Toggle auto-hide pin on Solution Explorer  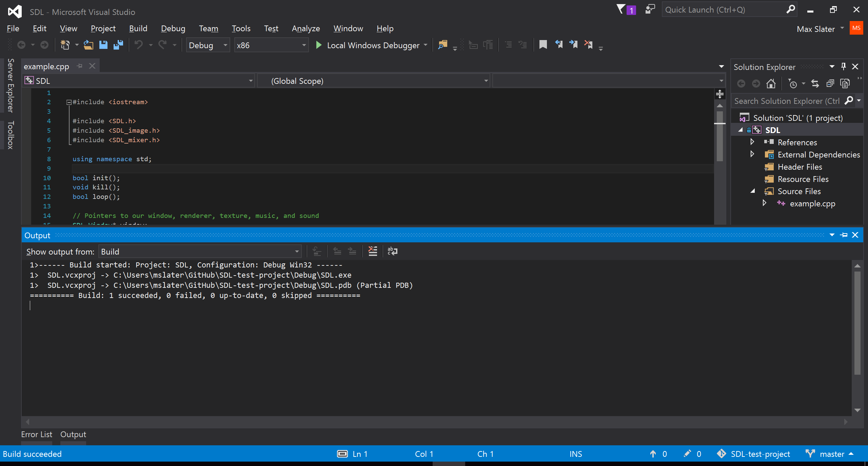844,67
